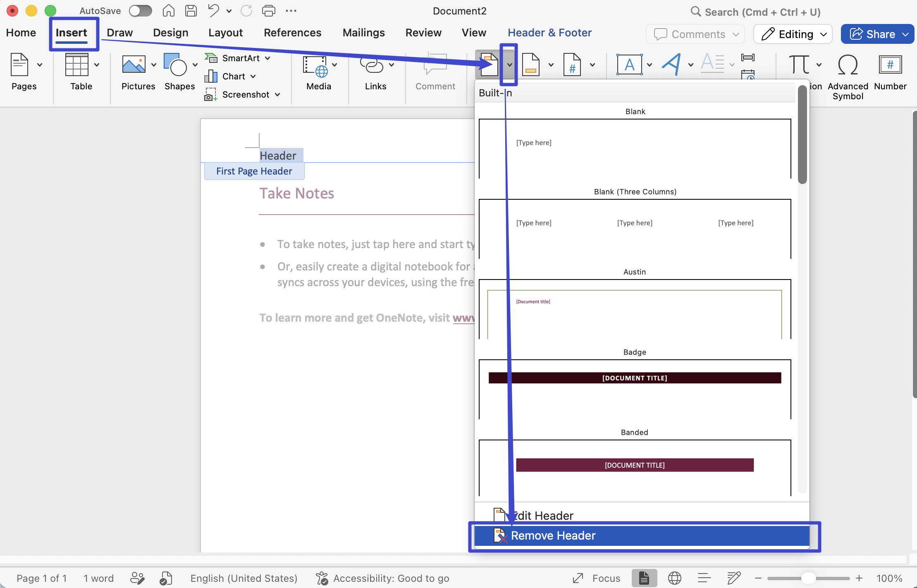Viewport: 917px width, 588px height.
Task: Select the Banded header thumbnail
Action: (635, 468)
